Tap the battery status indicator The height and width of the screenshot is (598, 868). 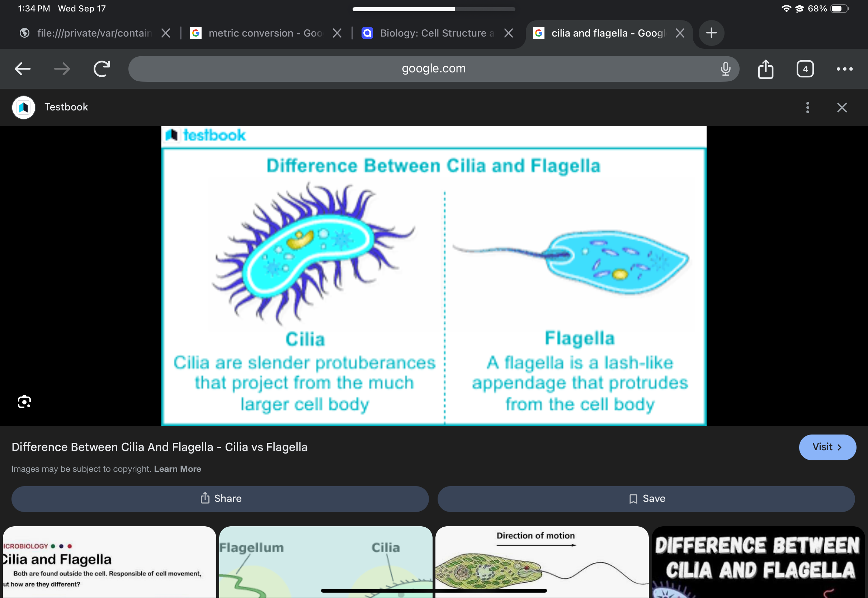[x=840, y=9]
